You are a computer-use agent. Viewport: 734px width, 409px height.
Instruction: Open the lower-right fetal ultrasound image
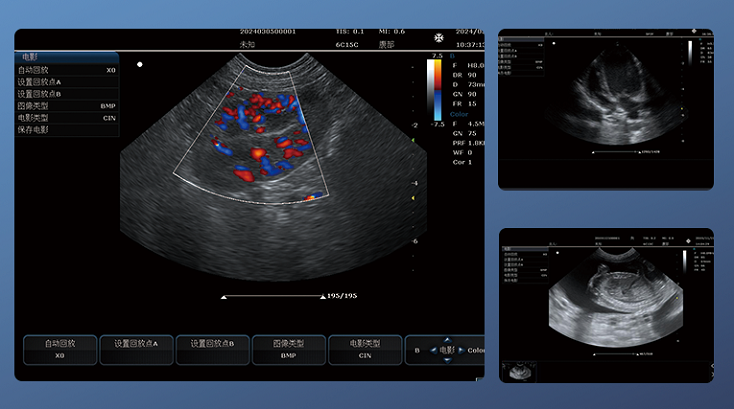point(606,305)
